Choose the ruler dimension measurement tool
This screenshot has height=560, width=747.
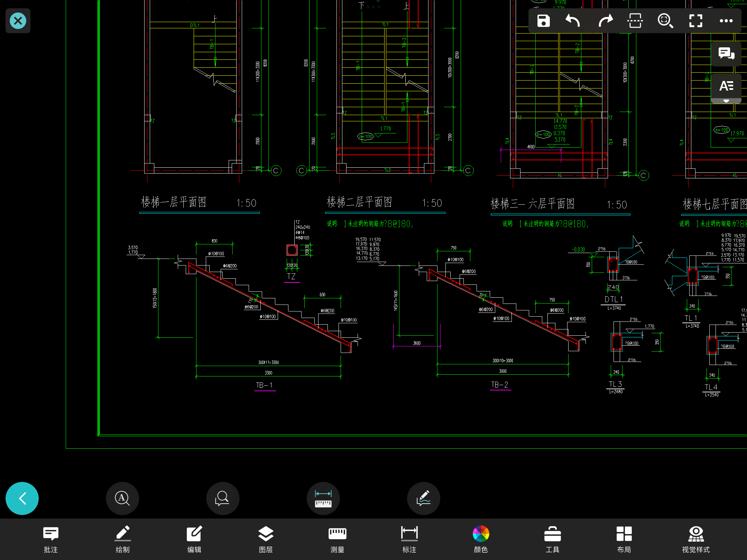coord(323,498)
